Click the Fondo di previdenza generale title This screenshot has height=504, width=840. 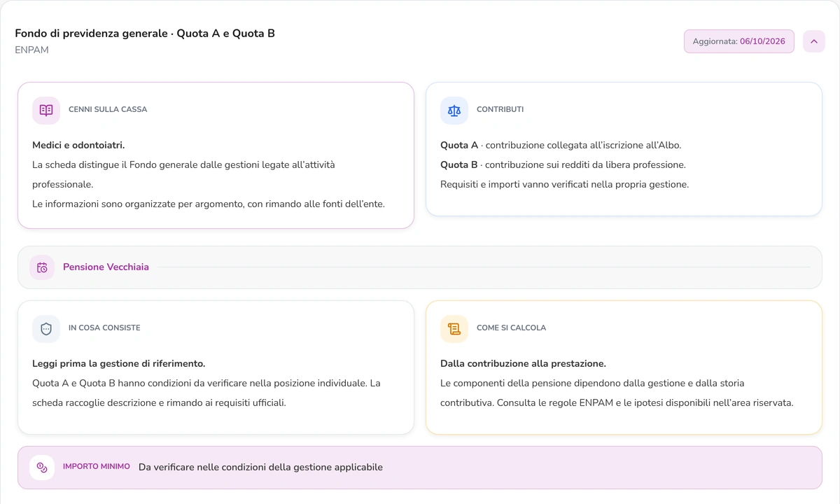pyautogui.click(x=145, y=33)
